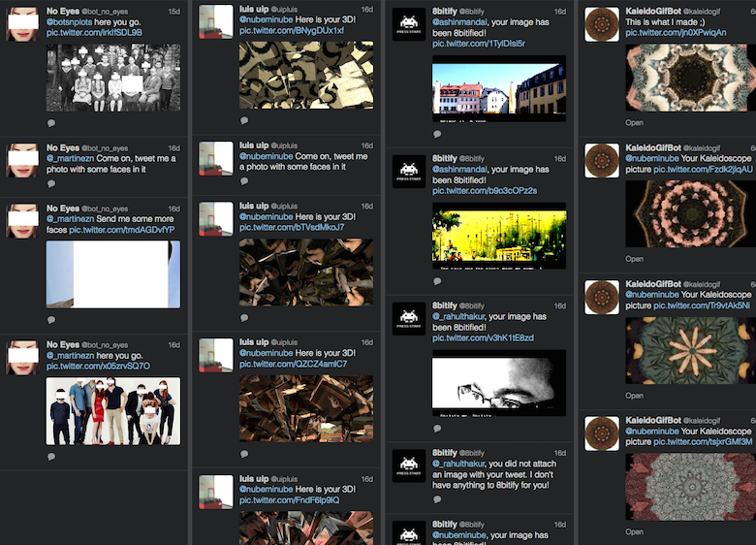The height and width of the screenshot is (545, 756).
Task: Click the No Eyes username in the first tweet
Action: tap(63, 10)
